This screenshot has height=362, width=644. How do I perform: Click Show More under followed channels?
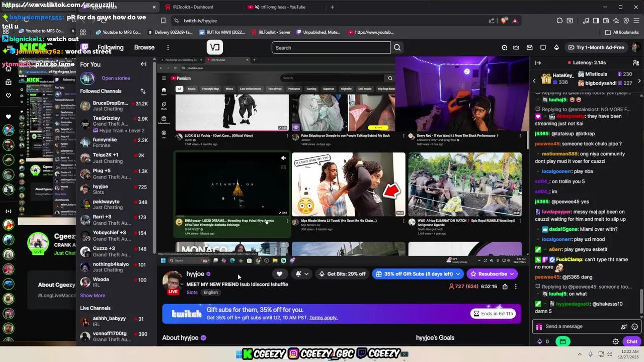(93, 296)
